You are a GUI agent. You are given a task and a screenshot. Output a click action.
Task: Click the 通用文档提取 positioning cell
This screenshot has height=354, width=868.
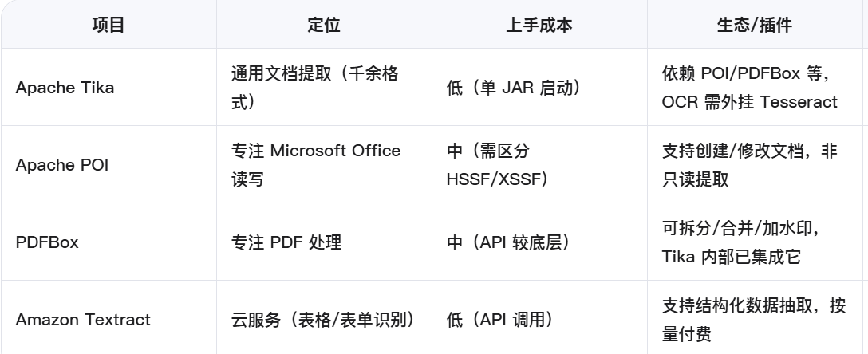[314, 88]
